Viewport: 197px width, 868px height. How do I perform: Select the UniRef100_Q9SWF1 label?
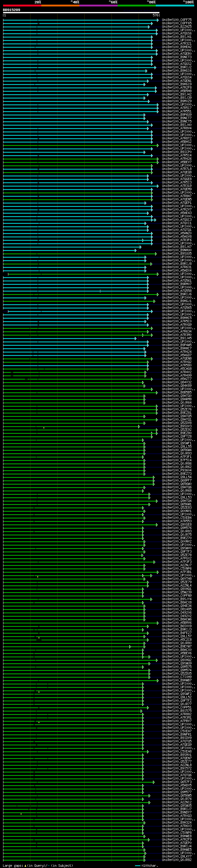pyautogui.click(x=177, y=443)
